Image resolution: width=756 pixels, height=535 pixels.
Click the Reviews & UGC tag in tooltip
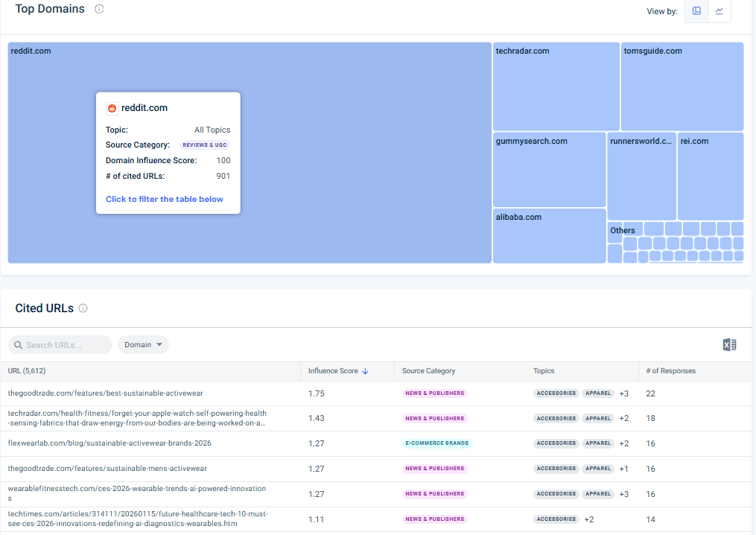(204, 145)
